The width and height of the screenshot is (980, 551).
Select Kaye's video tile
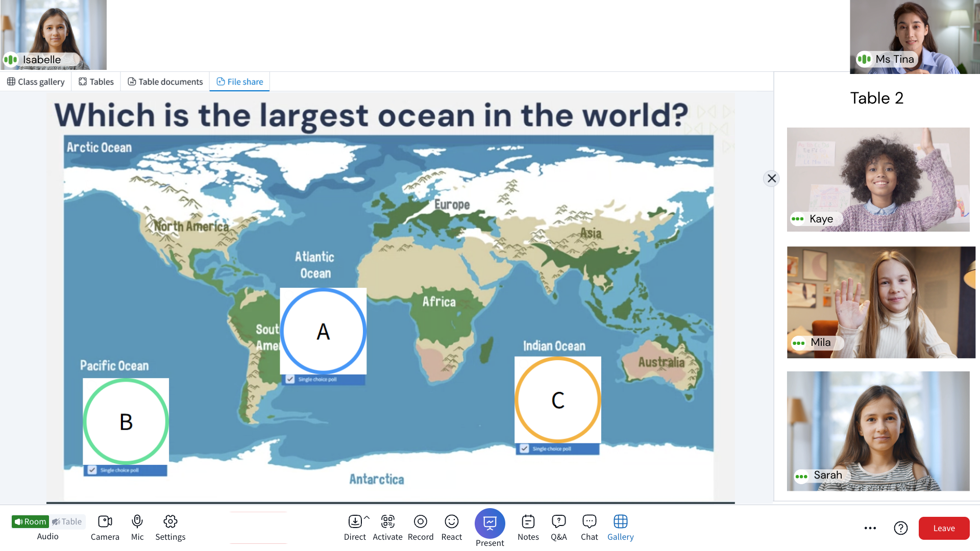click(878, 180)
